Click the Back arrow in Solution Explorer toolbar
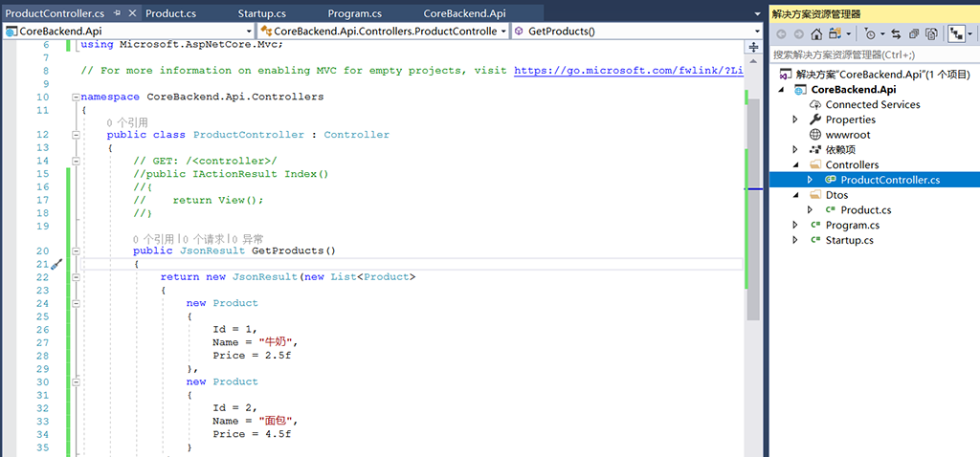 (x=781, y=33)
